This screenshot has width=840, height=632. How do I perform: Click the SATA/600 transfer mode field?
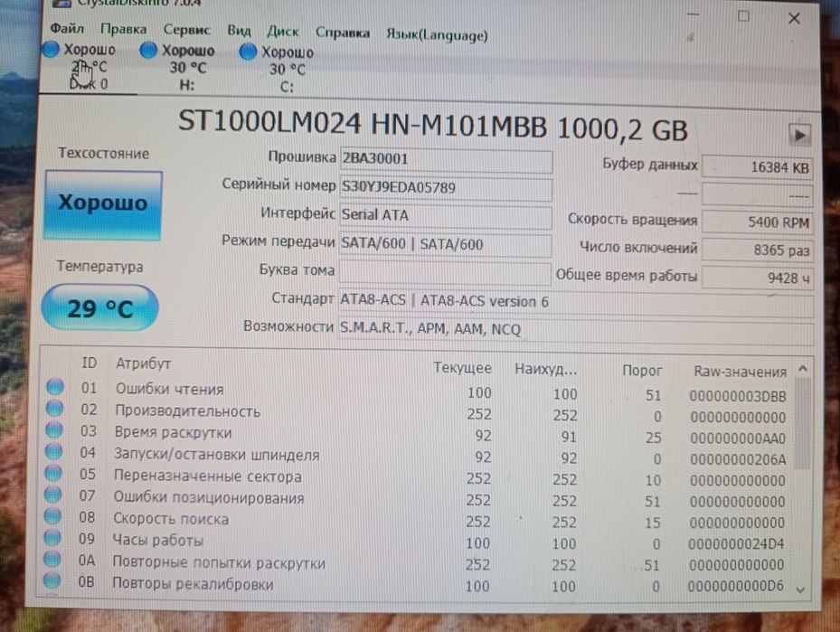446,245
